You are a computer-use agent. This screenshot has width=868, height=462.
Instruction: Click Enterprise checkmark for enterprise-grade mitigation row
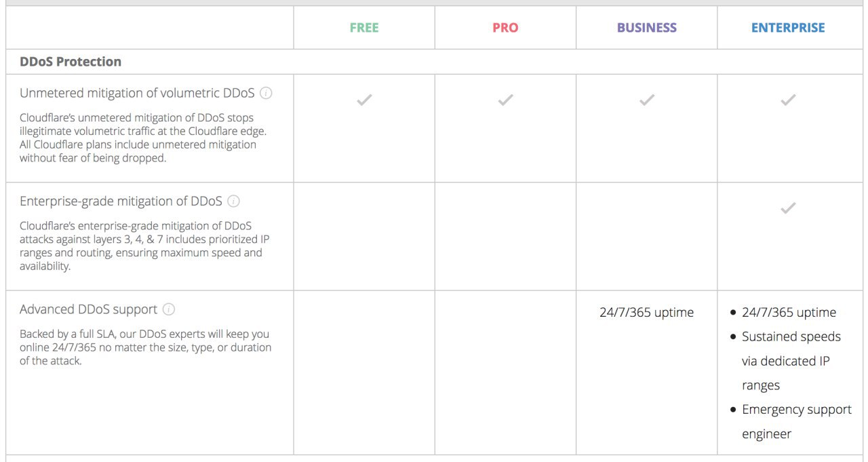click(788, 208)
